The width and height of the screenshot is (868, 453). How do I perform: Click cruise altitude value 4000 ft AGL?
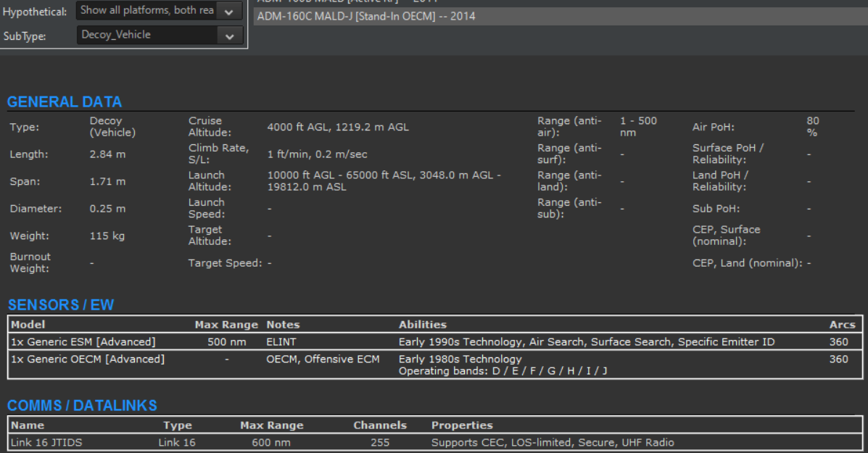(x=338, y=128)
